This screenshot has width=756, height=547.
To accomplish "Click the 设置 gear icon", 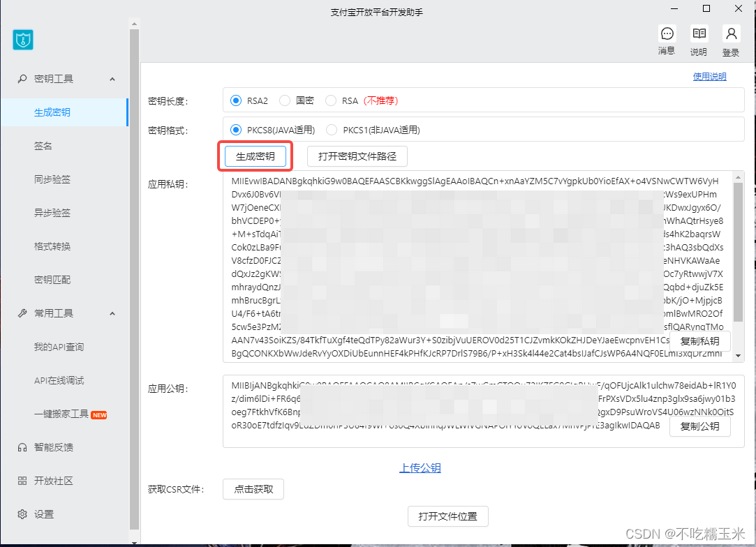I will [22, 514].
